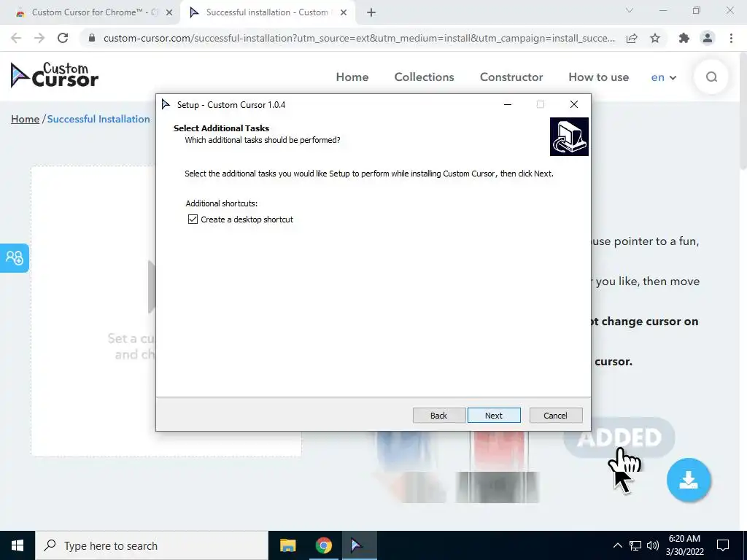Screen dimensions: 747x560
Task: Click the share page icon
Action: 632,38
